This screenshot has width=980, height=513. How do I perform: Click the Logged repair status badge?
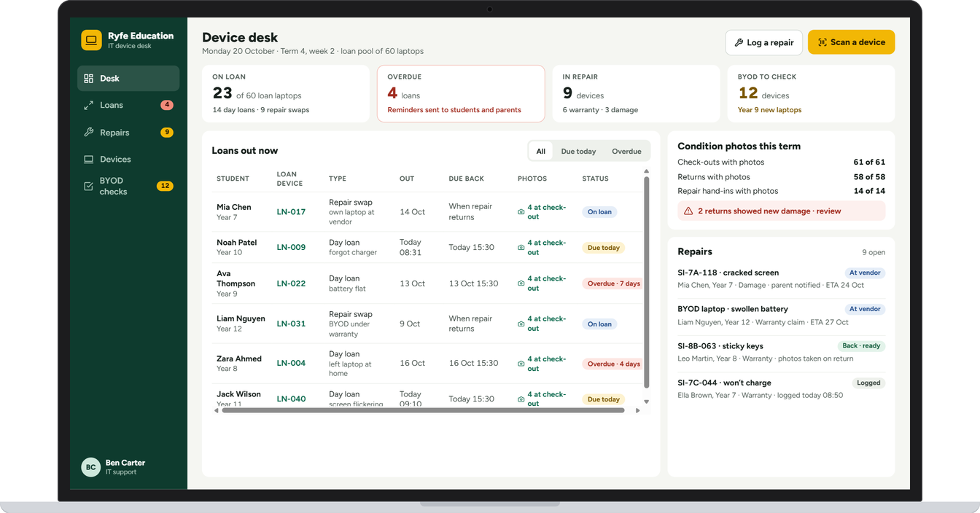tap(868, 383)
